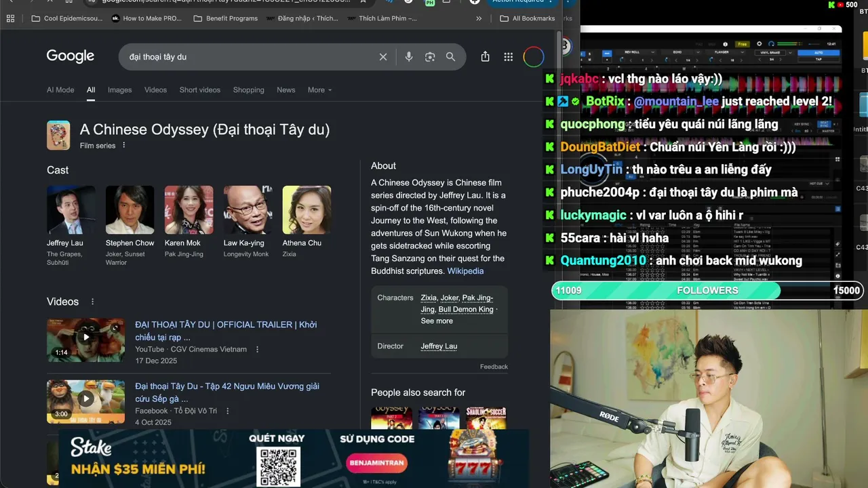Screen dimensions: 868x488
Task: Click the chat username LongUyTin
Action: (591, 169)
